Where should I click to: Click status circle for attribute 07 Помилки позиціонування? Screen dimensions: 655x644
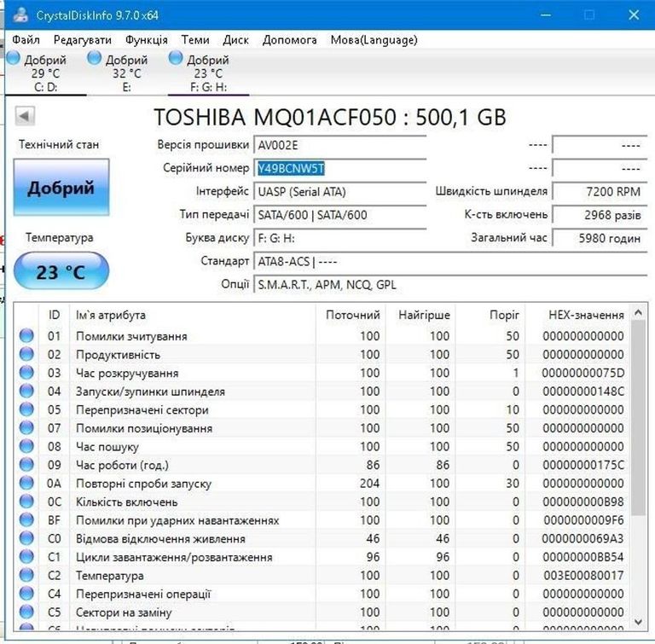coord(26,427)
